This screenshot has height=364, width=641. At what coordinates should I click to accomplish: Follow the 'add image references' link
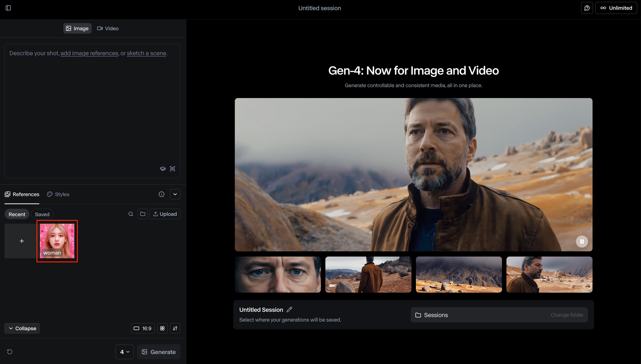click(89, 54)
